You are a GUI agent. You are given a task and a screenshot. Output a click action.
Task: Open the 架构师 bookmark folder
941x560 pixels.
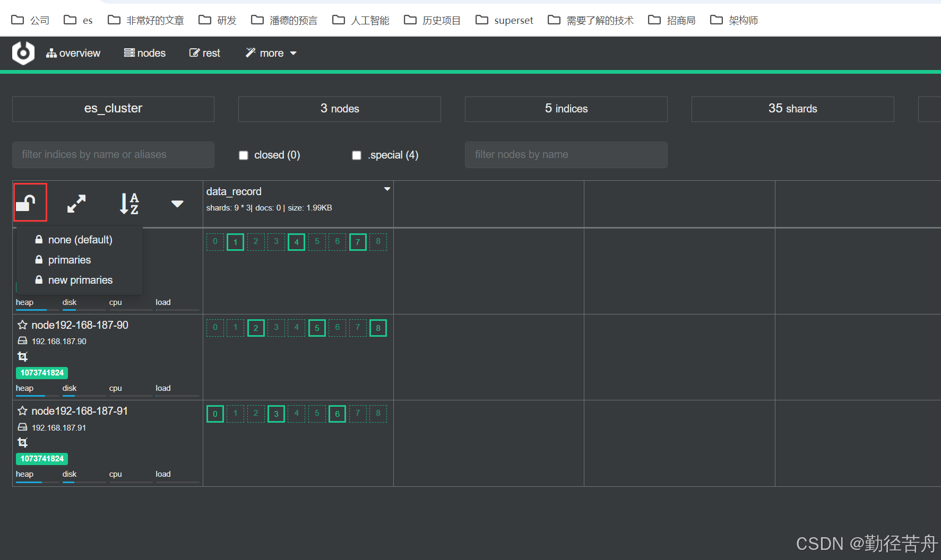click(x=734, y=20)
